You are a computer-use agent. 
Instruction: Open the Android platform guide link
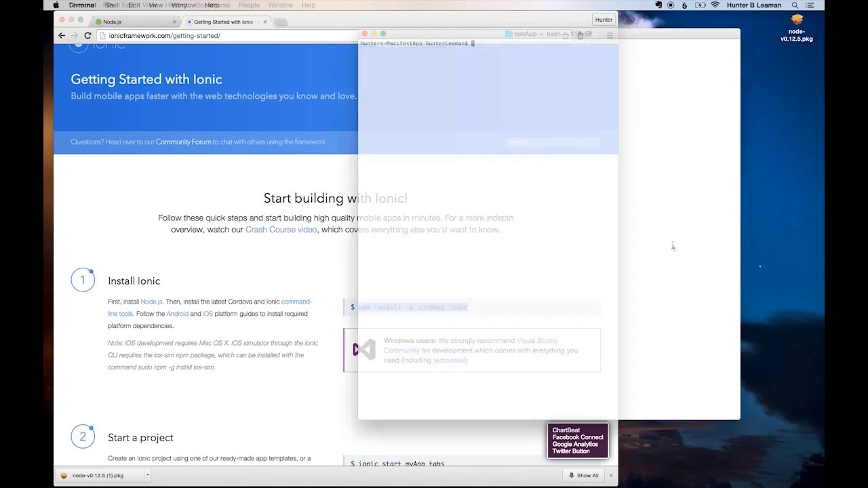click(177, 314)
